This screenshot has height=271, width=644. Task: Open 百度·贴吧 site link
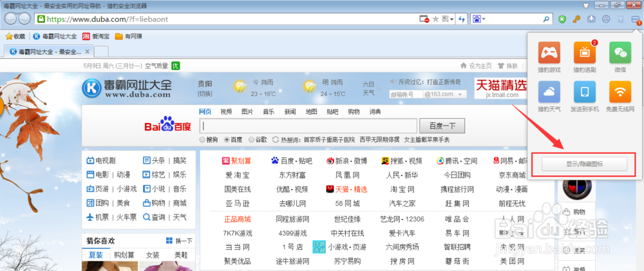[x=292, y=160]
